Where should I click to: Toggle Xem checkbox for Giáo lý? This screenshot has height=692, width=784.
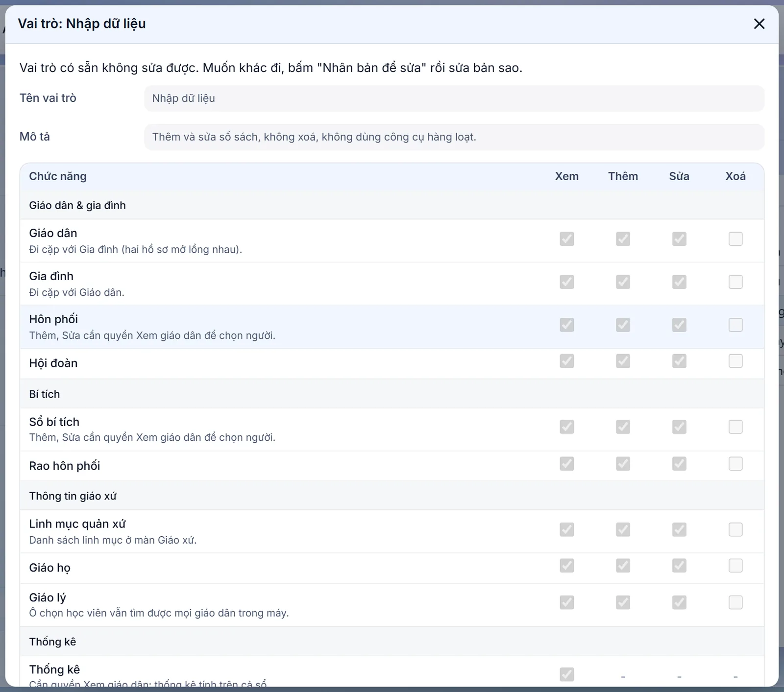(x=567, y=602)
